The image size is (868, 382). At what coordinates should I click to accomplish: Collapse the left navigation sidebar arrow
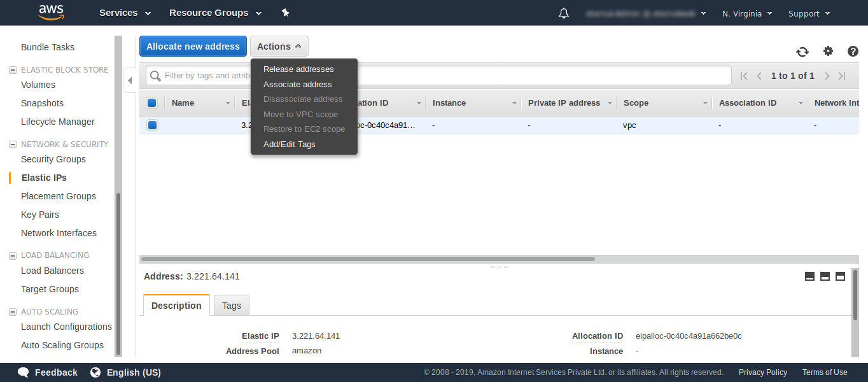[130, 80]
